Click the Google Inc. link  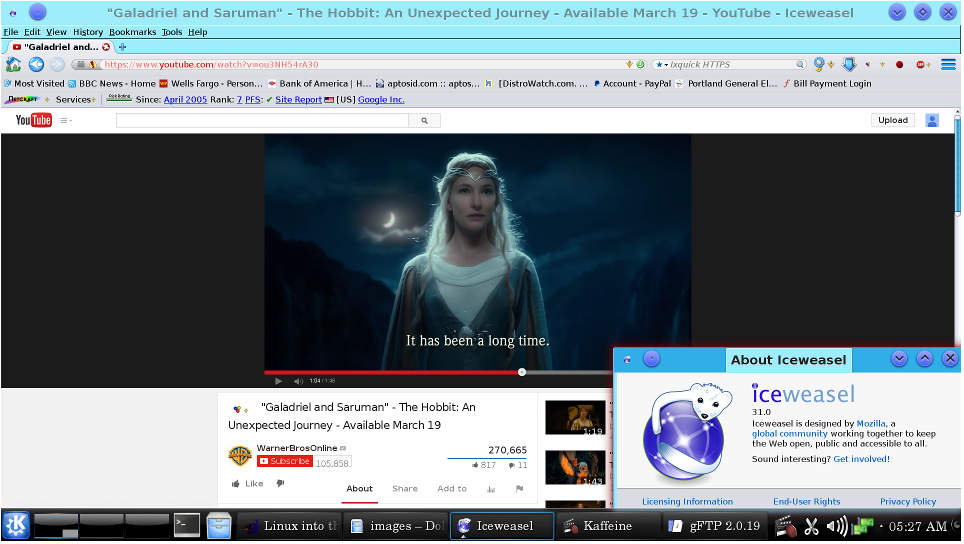tap(381, 100)
